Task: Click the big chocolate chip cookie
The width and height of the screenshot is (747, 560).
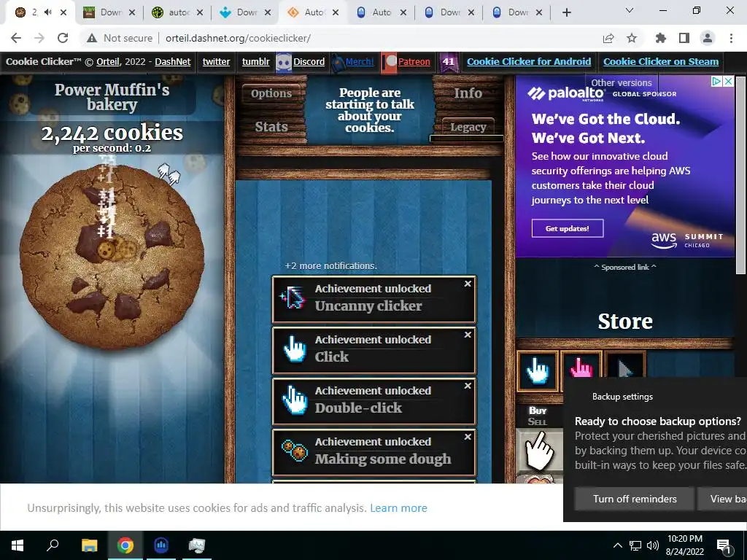Action: (x=112, y=257)
